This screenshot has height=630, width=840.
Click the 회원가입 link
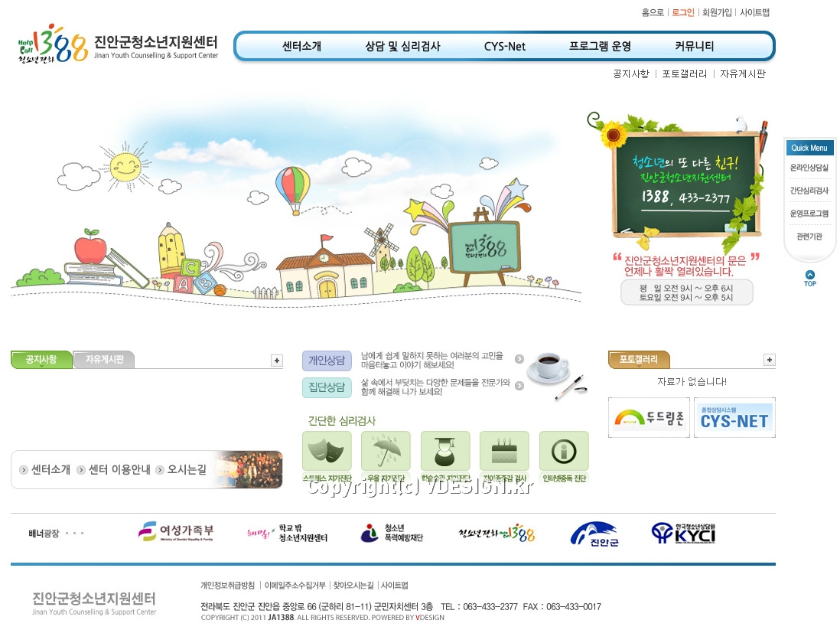[x=717, y=12]
